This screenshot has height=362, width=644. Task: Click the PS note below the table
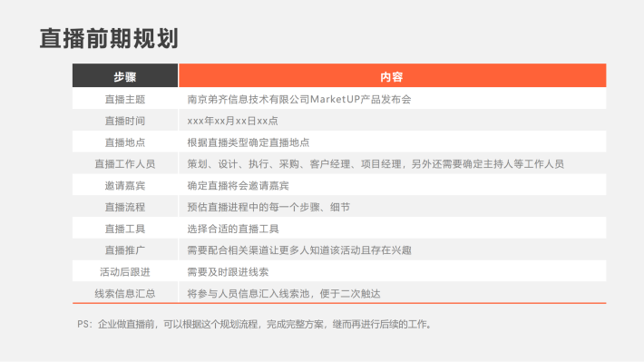[255, 324]
